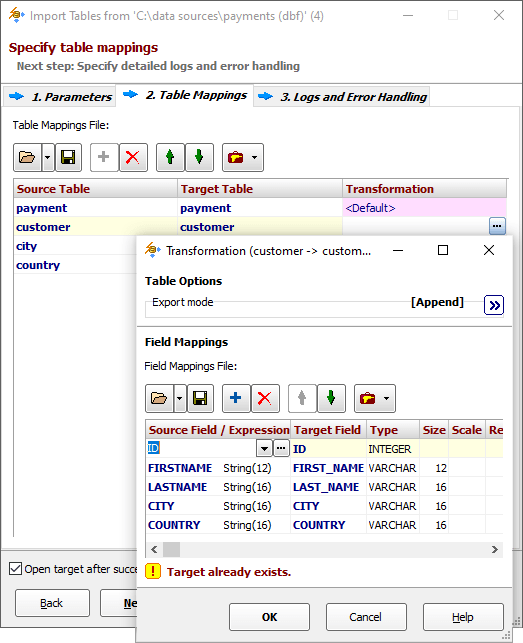The width and height of the screenshot is (523, 643).
Task: Open transformation editor ellipsis for customer row
Action: (497, 226)
